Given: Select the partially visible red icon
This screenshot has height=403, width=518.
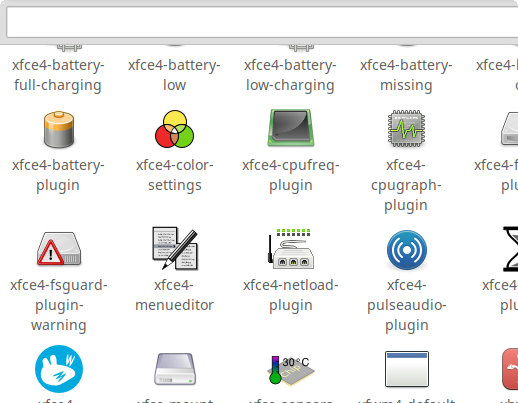Looking at the screenshot, I should click(510, 369).
